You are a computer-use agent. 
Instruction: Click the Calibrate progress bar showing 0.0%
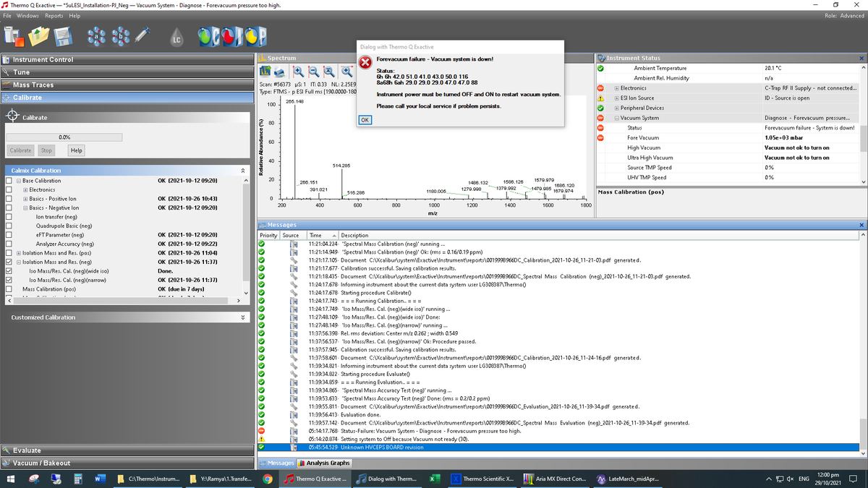[x=64, y=137]
